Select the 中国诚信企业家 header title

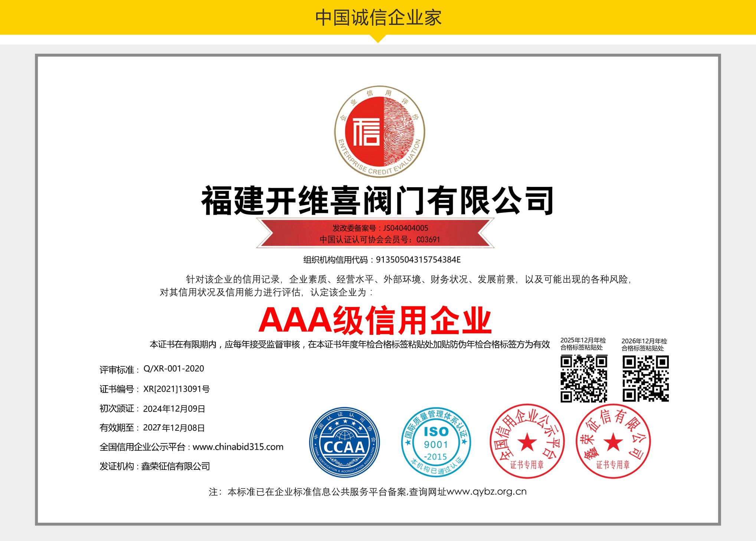click(378, 18)
